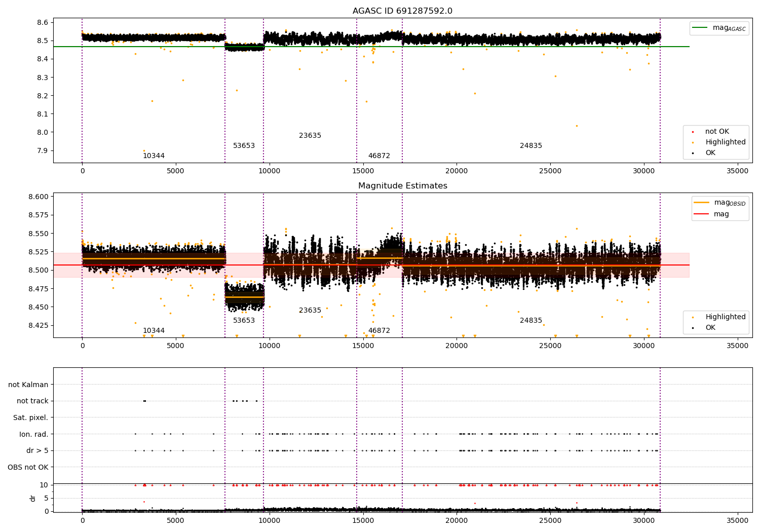760x532 pixels.
Task: Click the 'Ion. rad.' row label
Action: pyautogui.click(x=34, y=434)
